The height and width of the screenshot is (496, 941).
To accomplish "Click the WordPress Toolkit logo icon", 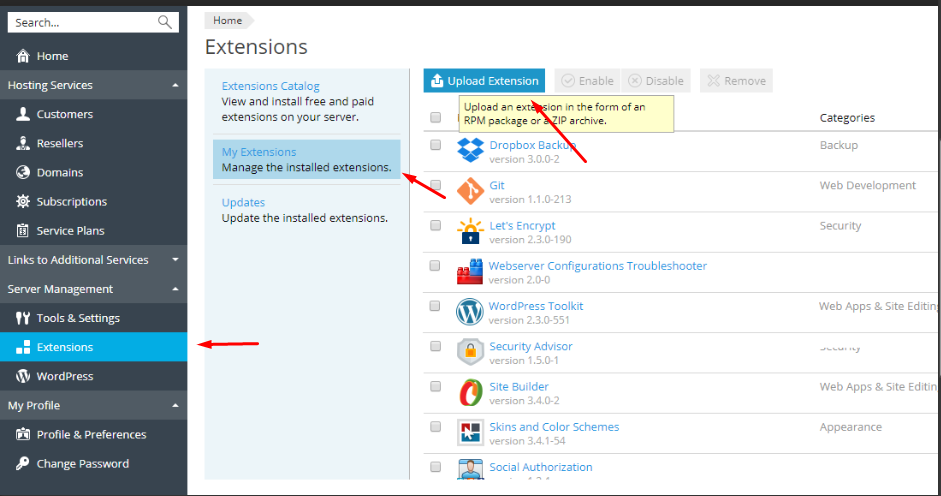I will [x=470, y=312].
